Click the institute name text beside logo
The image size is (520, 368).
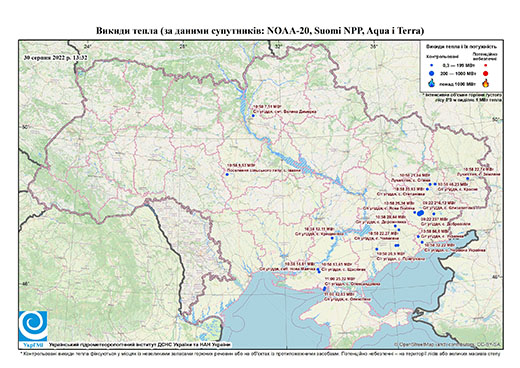click(139, 345)
